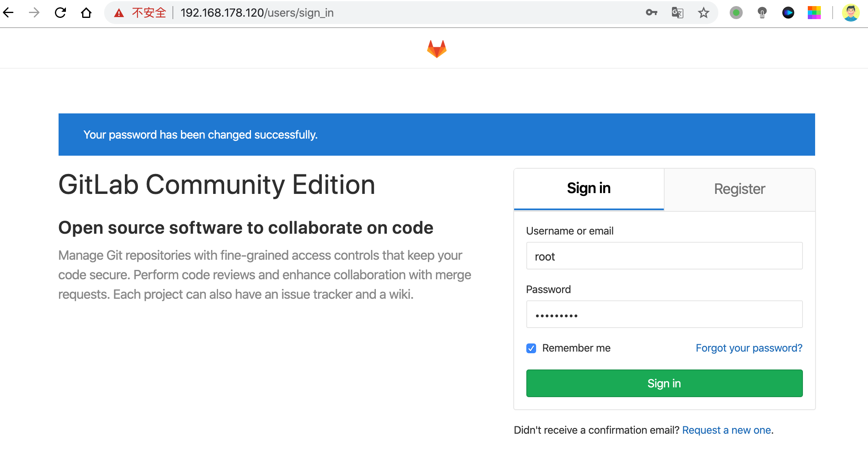Click the browser forward arrow
The height and width of the screenshot is (465, 868).
(34, 13)
